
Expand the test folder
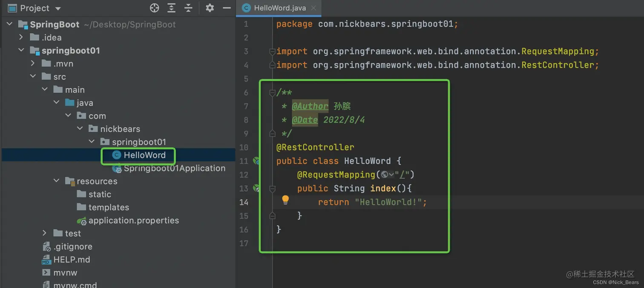(45, 233)
